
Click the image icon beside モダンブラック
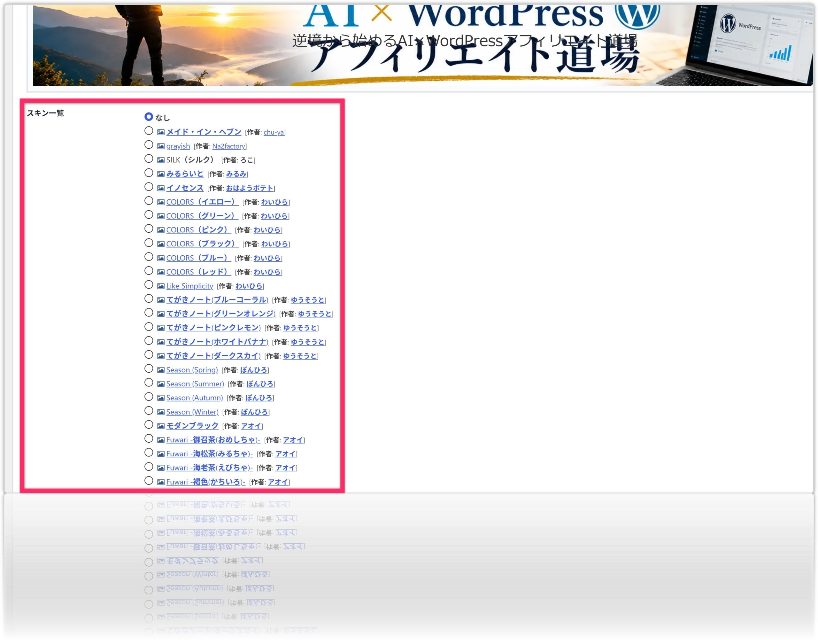pos(161,426)
